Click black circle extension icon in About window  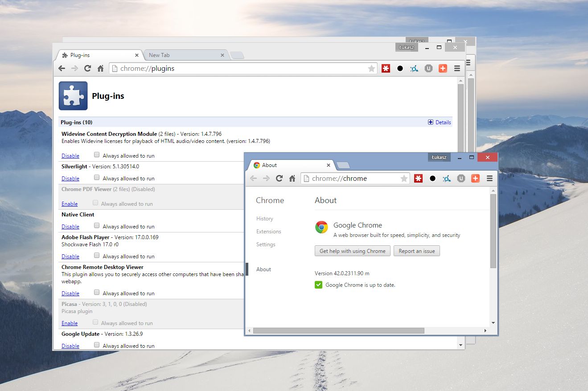[x=432, y=179]
